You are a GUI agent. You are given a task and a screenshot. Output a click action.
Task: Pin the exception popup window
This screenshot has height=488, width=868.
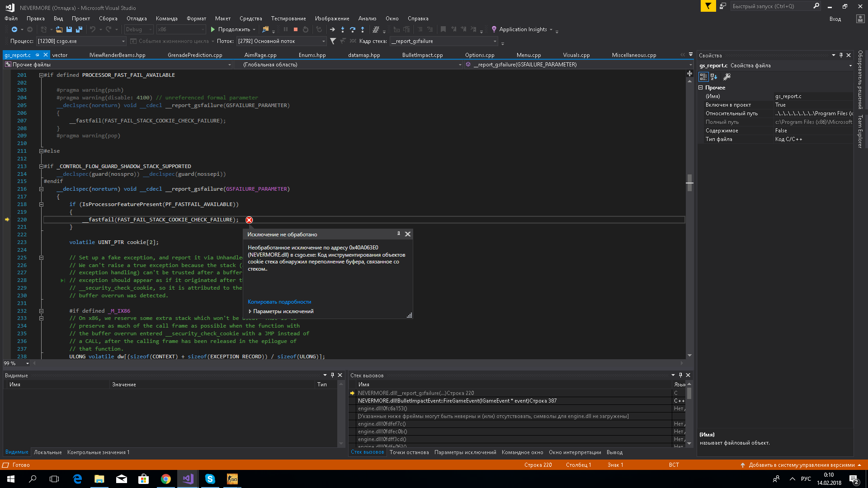pos(398,234)
